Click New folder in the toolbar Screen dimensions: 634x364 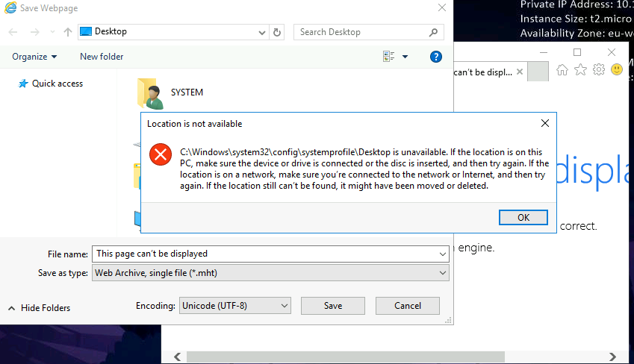(102, 57)
